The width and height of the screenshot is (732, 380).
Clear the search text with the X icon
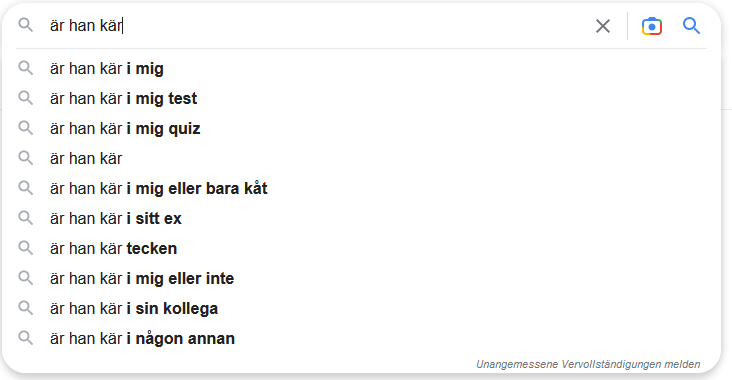coord(603,26)
